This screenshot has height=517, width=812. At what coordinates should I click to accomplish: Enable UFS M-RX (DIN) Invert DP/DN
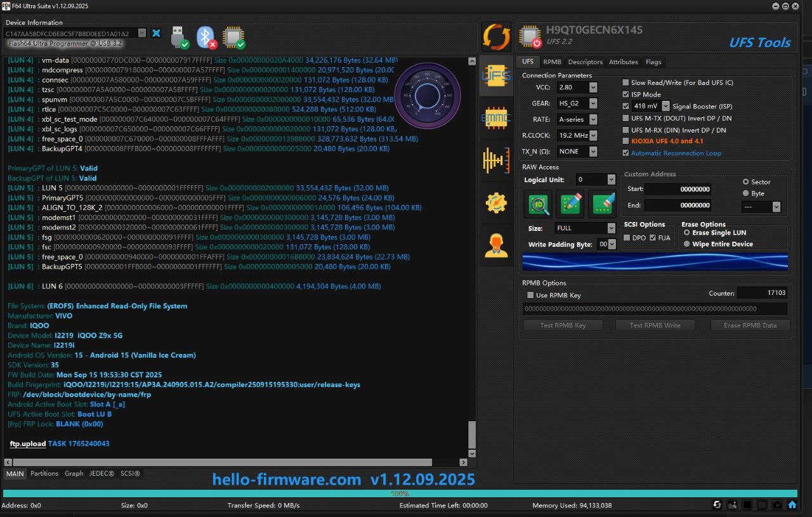point(625,130)
